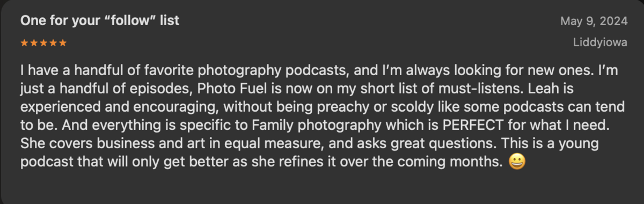Open the review titled One for your "follow" list

click(x=100, y=21)
